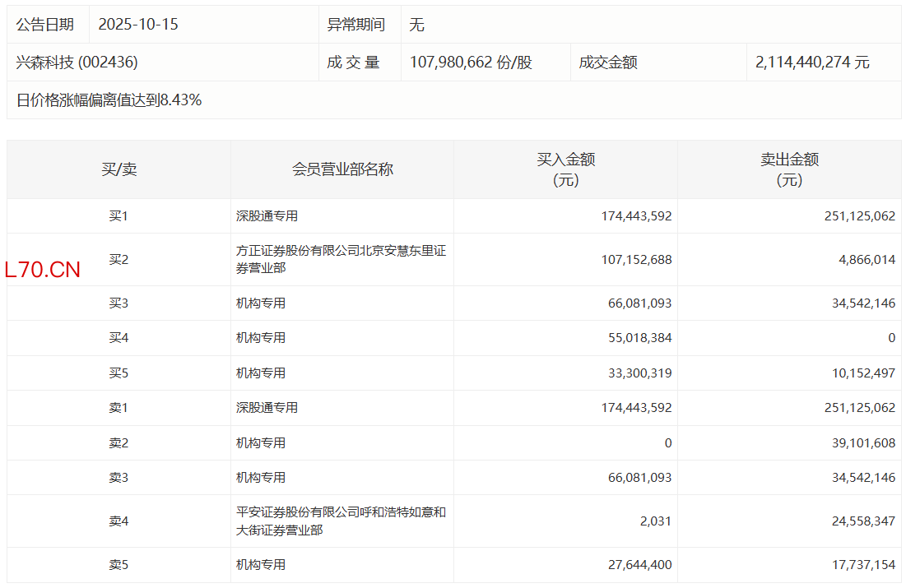Select the 买4 row label
This screenshot has height=588, width=906.
tap(118, 338)
